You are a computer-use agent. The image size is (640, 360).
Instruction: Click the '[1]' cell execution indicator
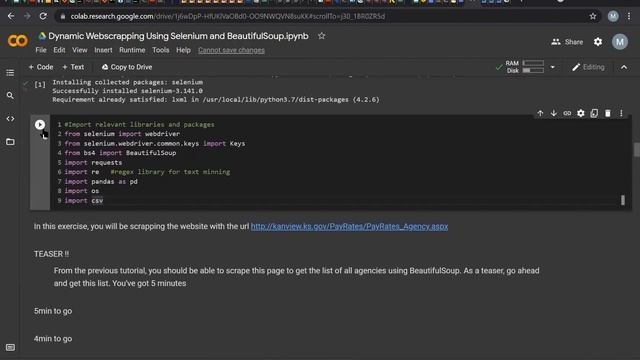click(40, 85)
